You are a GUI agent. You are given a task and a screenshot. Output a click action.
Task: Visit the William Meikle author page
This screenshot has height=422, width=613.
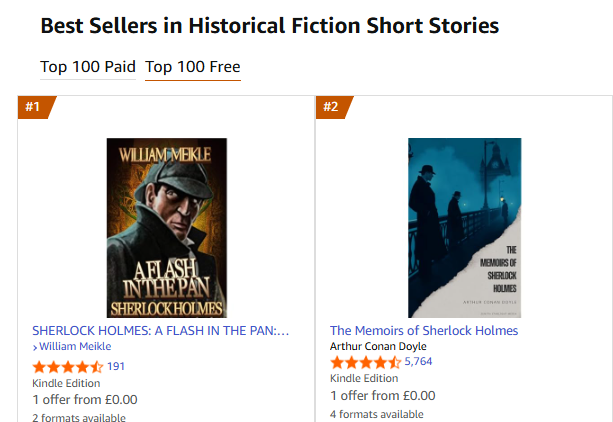tap(75, 347)
